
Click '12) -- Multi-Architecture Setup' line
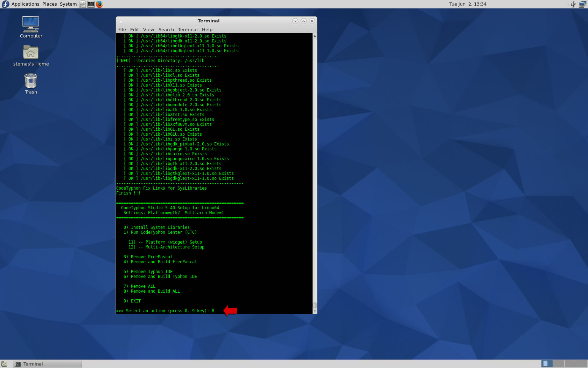166,247
